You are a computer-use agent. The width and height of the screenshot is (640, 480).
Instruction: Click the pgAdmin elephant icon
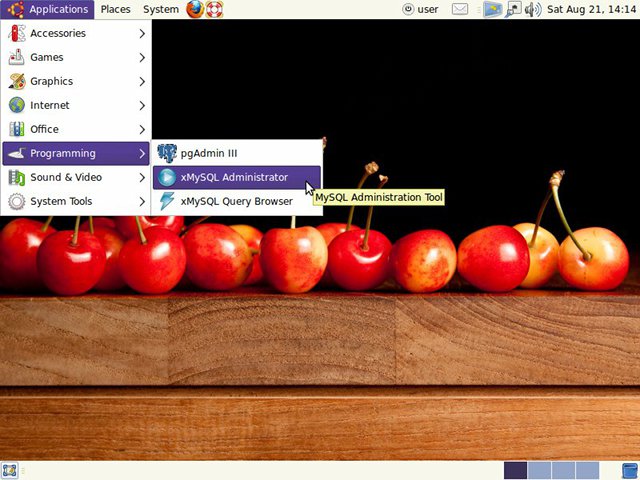tap(167, 153)
